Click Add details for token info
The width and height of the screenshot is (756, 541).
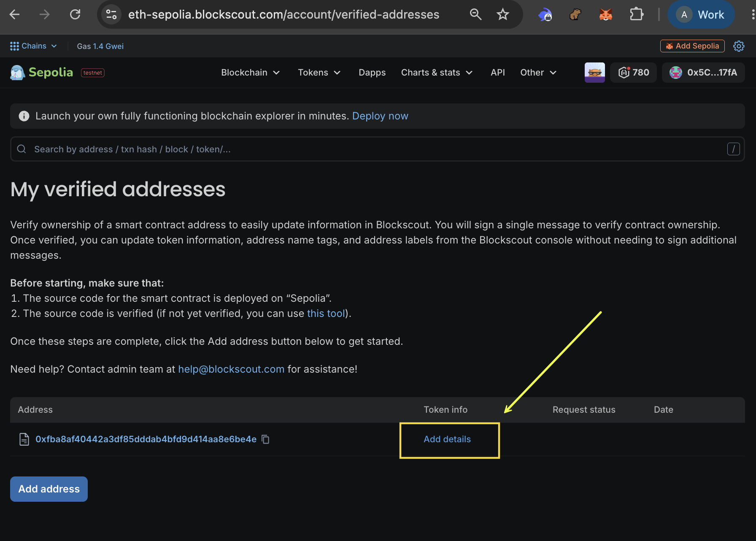(447, 439)
